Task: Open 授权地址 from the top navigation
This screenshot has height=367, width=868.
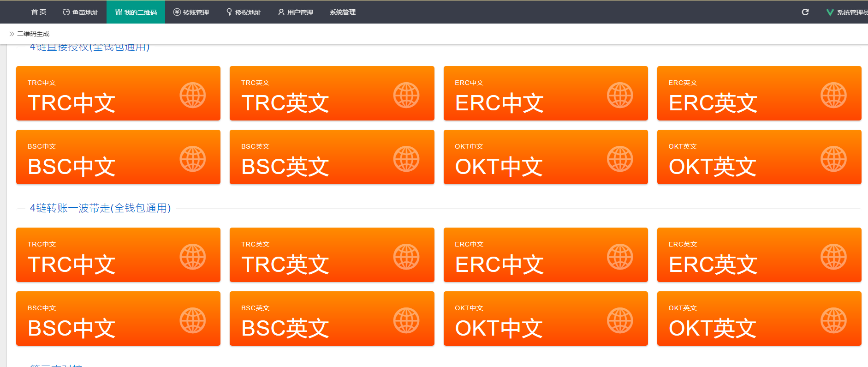Action: (244, 12)
